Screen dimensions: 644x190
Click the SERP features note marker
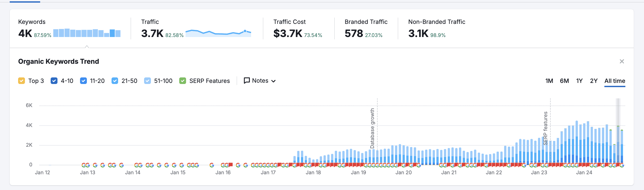click(x=546, y=128)
